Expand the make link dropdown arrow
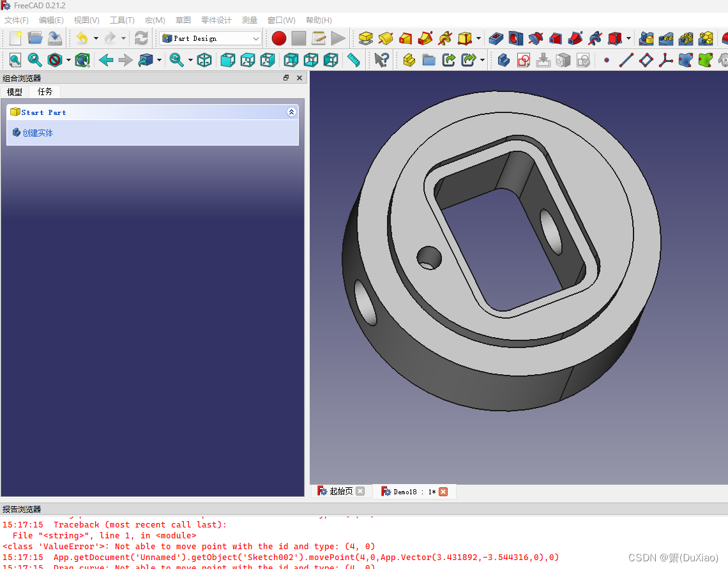The width and height of the screenshot is (728, 569). tap(482, 60)
